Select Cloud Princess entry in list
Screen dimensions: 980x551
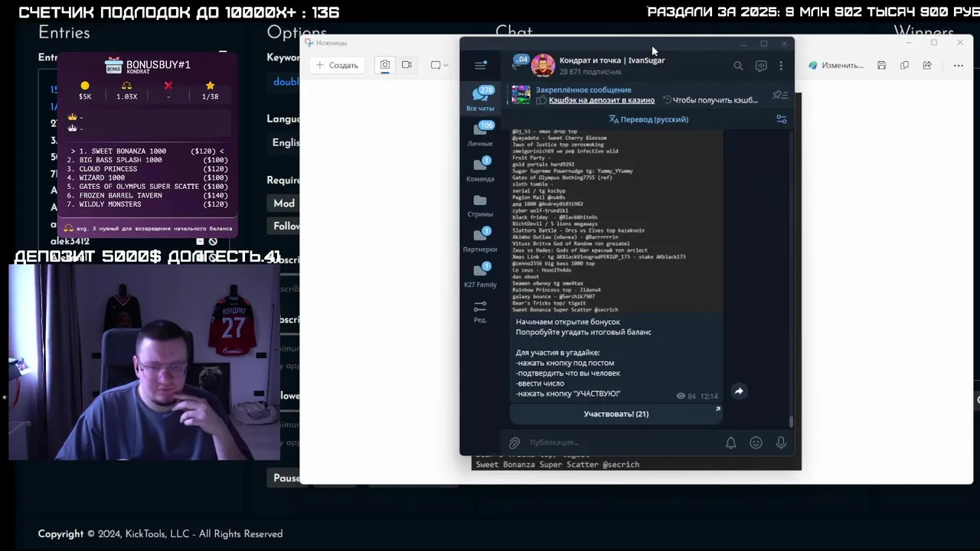[149, 169]
